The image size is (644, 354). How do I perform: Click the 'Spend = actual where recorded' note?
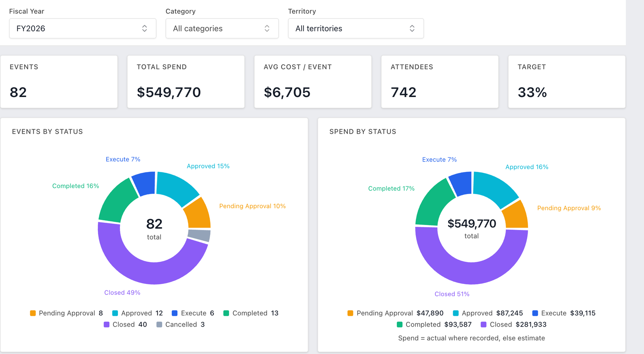(472, 338)
